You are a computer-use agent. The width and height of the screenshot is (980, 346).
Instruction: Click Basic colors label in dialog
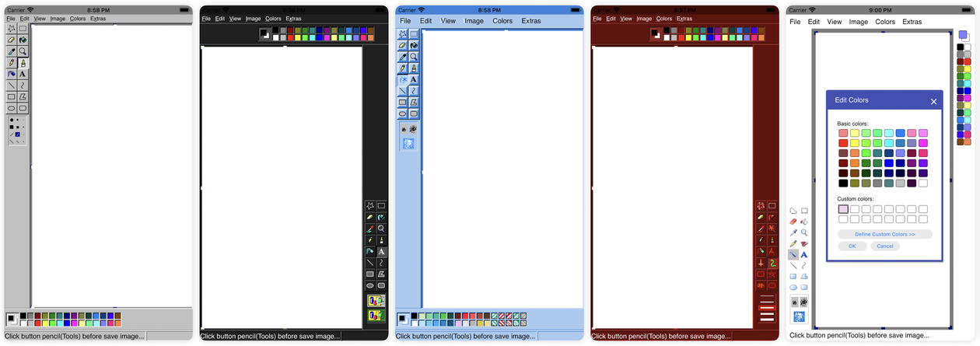tap(852, 124)
